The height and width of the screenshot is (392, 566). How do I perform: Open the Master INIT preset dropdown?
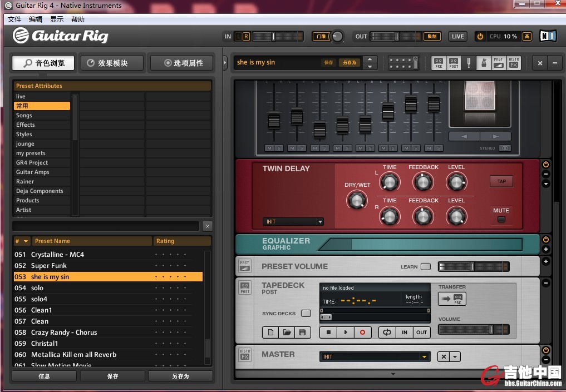[x=375, y=356]
